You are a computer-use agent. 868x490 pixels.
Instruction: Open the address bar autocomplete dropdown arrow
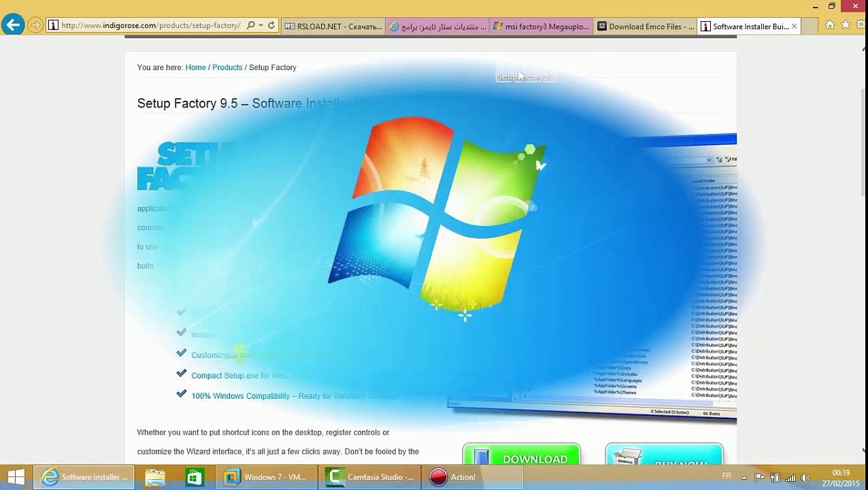(x=261, y=26)
